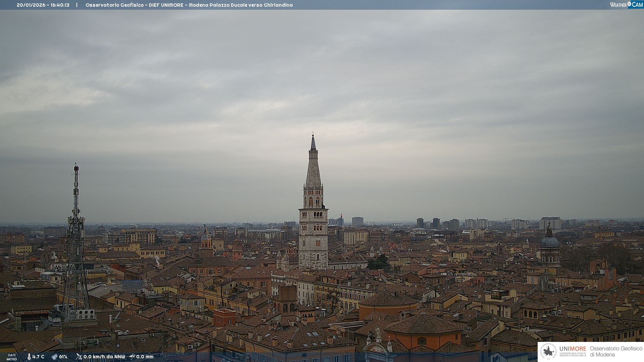The width and height of the screenshot is (644, 362).
Task: Click the 61% humidity value
Action: [x=63, y=357]
